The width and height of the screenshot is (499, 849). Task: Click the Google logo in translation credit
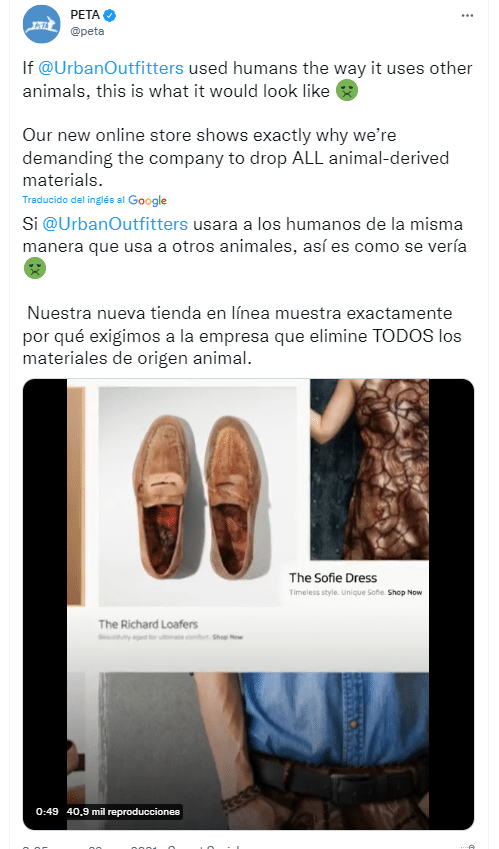[x=147, y=201]
